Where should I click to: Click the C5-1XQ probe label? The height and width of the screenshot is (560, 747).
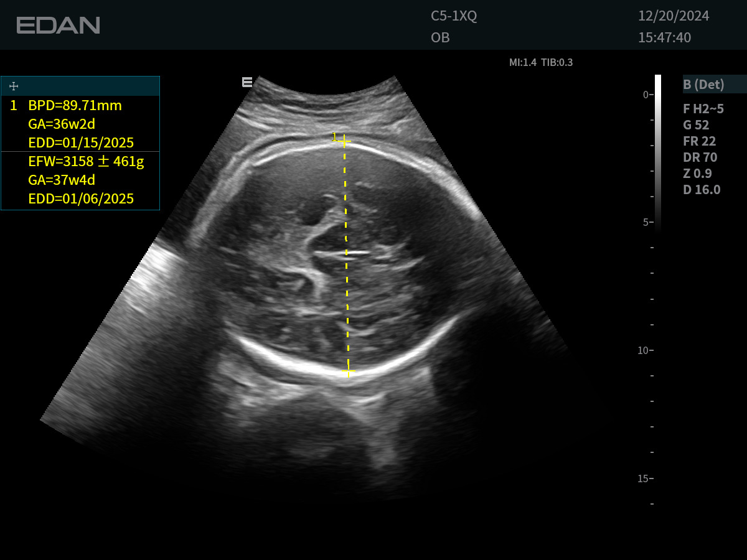pos(454,17)
